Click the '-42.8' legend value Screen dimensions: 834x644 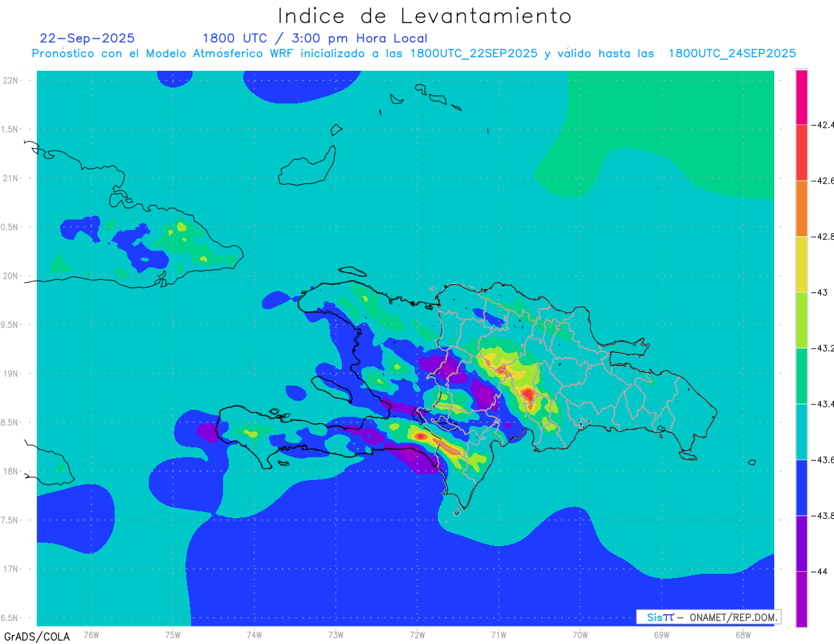(823, 236)
